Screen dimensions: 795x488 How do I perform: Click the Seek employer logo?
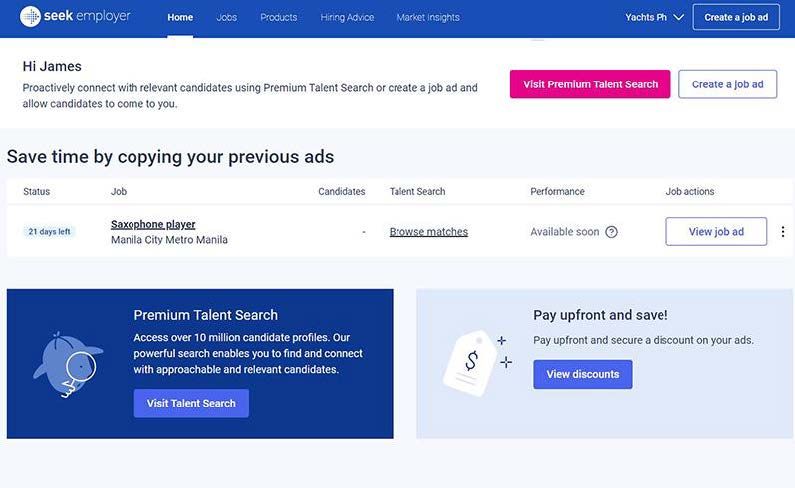[x=75, y=17]
